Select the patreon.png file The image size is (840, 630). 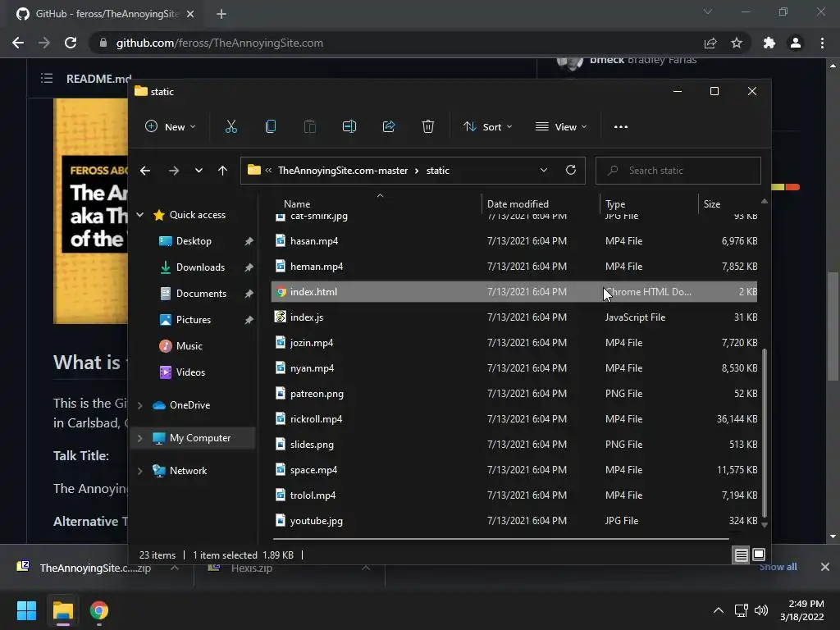click(514, 394)
